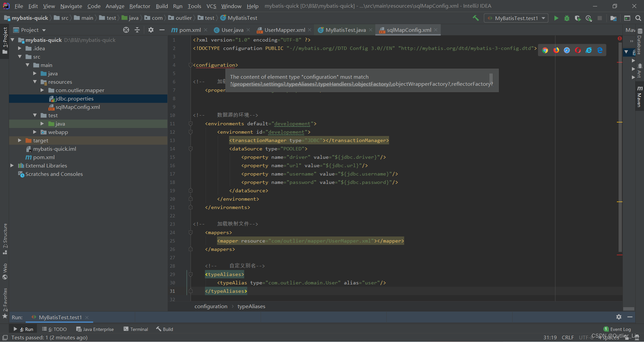Open Project panel settings gear
644x342 pixels.
[151, 30]
